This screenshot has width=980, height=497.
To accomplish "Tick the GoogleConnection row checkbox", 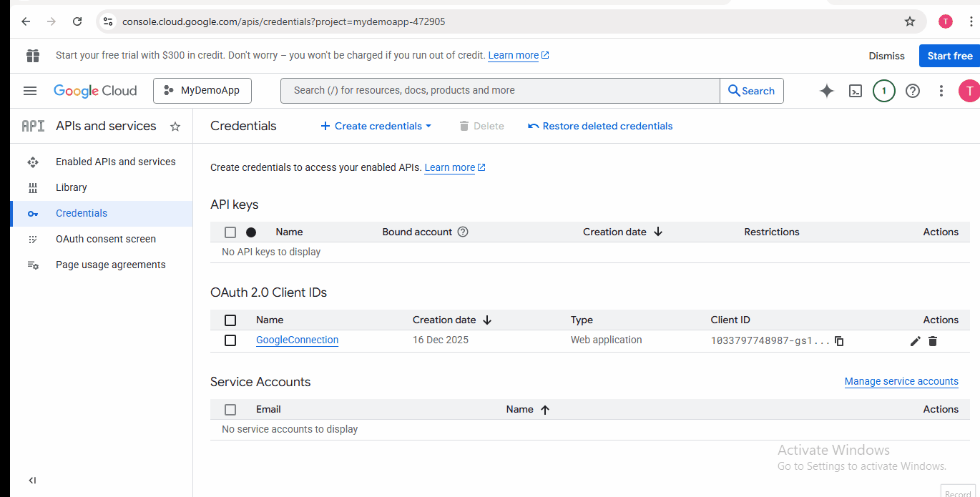I will click(x=230, y=340).
